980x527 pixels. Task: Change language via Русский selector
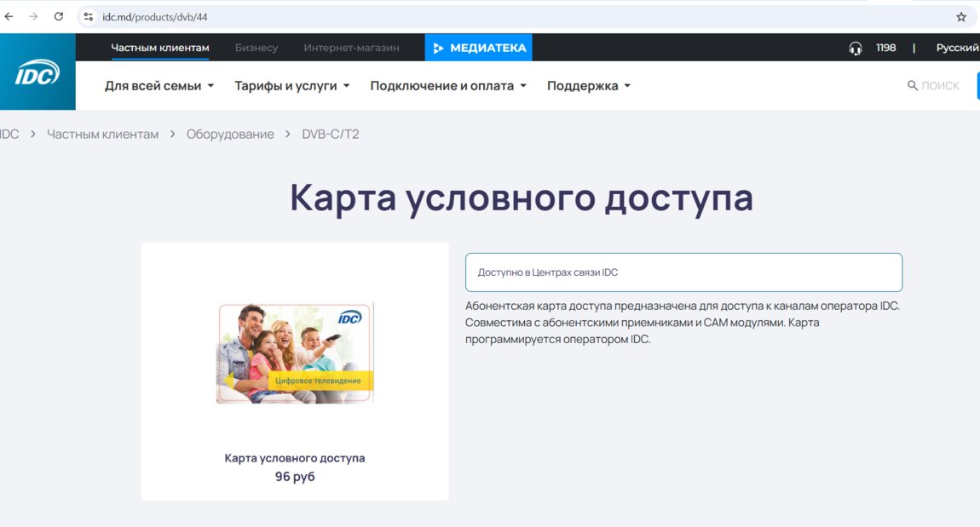click(957, 48)
